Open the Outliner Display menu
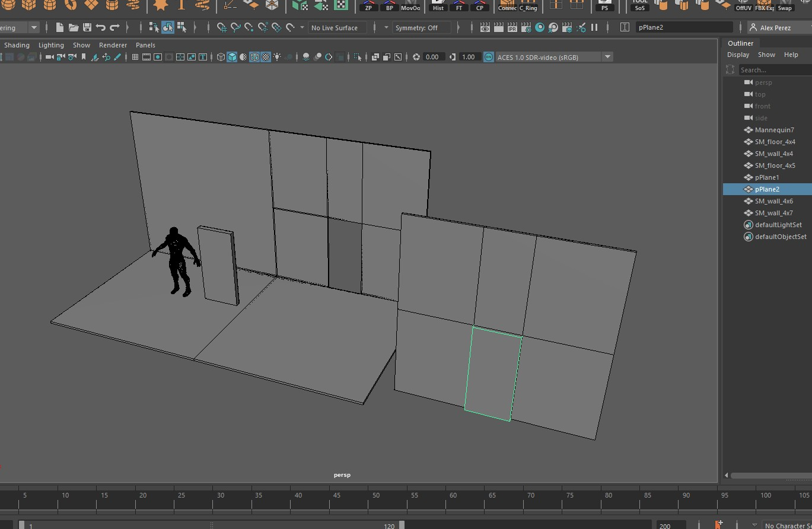This screenshot has width=812, height=529. 738,55
